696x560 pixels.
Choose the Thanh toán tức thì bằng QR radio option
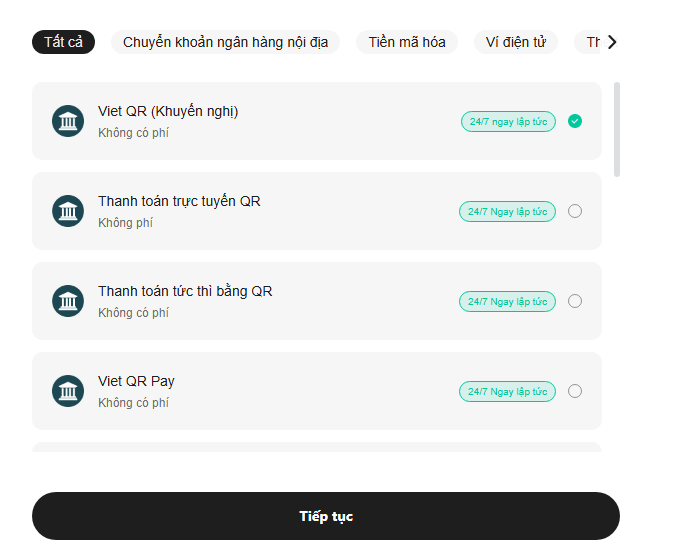point(575,301)
